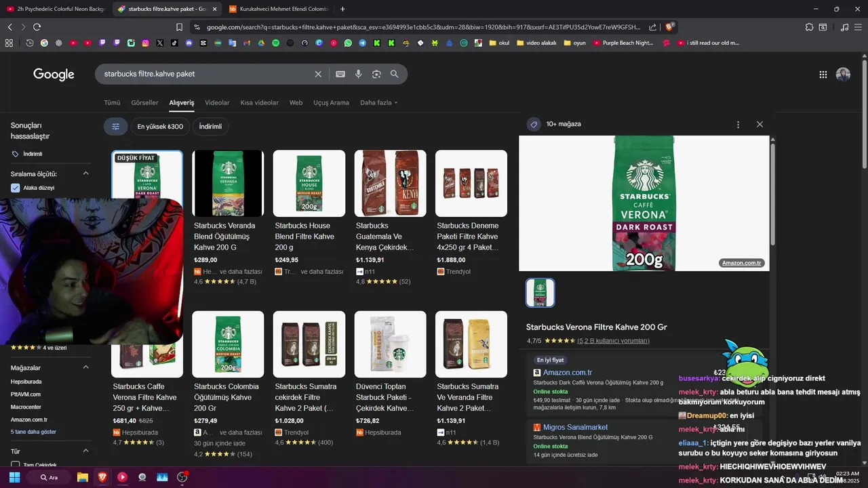The height and width of the screenshot is (488, 868).
Task: Bookmark this page via address bar icon
Action: tap(179, 27)
